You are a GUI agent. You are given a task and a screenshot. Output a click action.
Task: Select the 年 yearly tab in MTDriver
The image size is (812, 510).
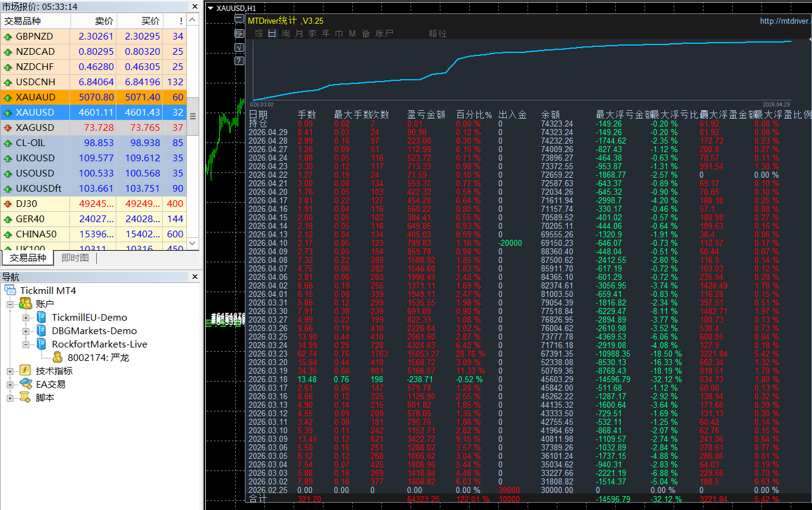pos(326,33)
